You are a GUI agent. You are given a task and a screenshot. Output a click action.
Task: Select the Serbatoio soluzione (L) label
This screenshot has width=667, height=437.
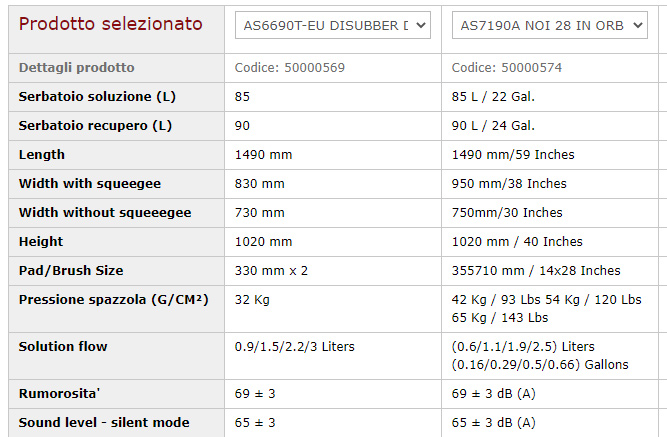[x=97, y=97]
